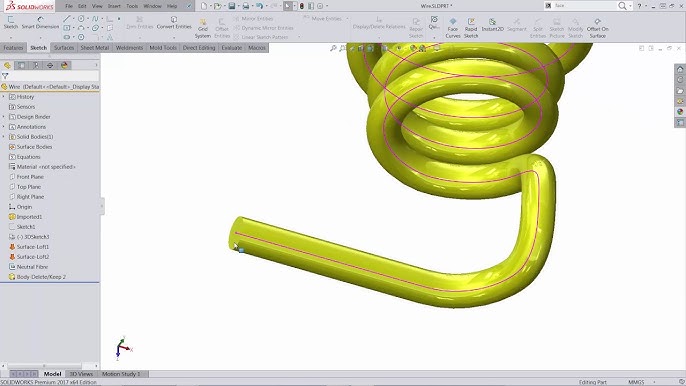Viewport: 686px width, 386px height.
Task: Open the Save dropdown arrow
Action: tap(238, 6)
